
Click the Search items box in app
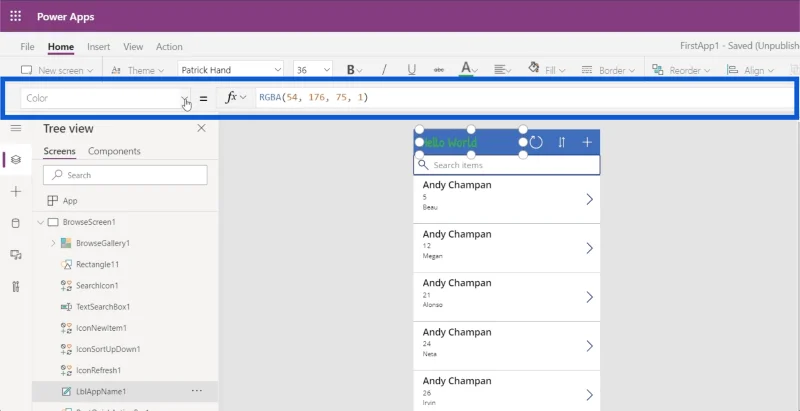[507, 165]
